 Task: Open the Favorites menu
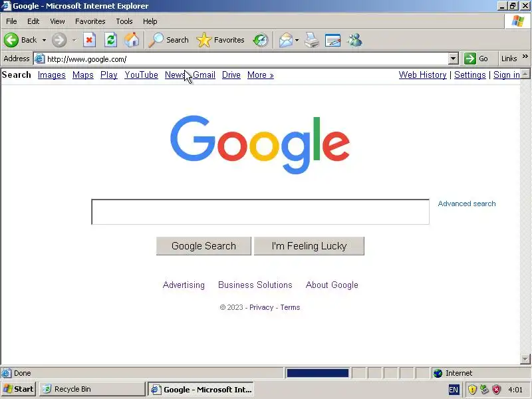(90, 21)
